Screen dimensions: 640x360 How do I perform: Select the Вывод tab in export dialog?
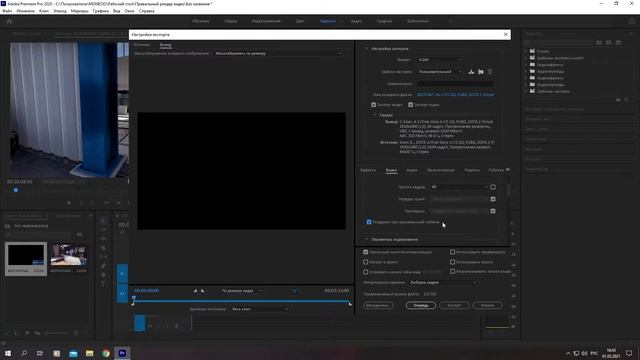(165, 44)
